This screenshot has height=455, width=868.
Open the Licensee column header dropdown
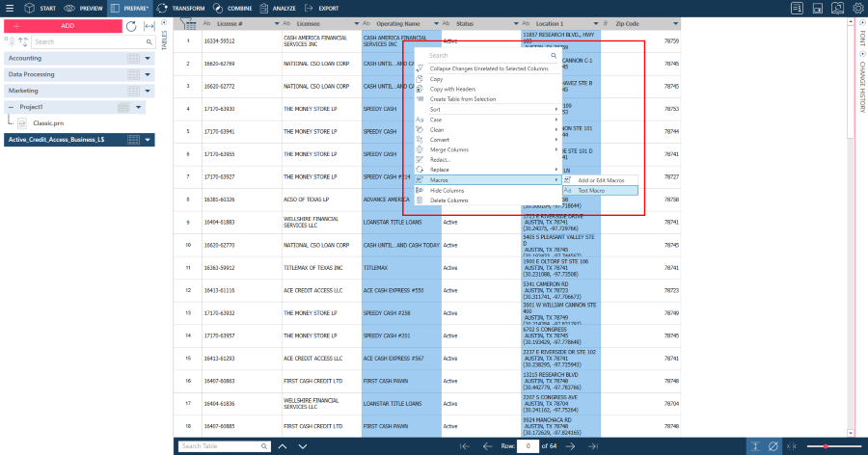coord(356,24)
